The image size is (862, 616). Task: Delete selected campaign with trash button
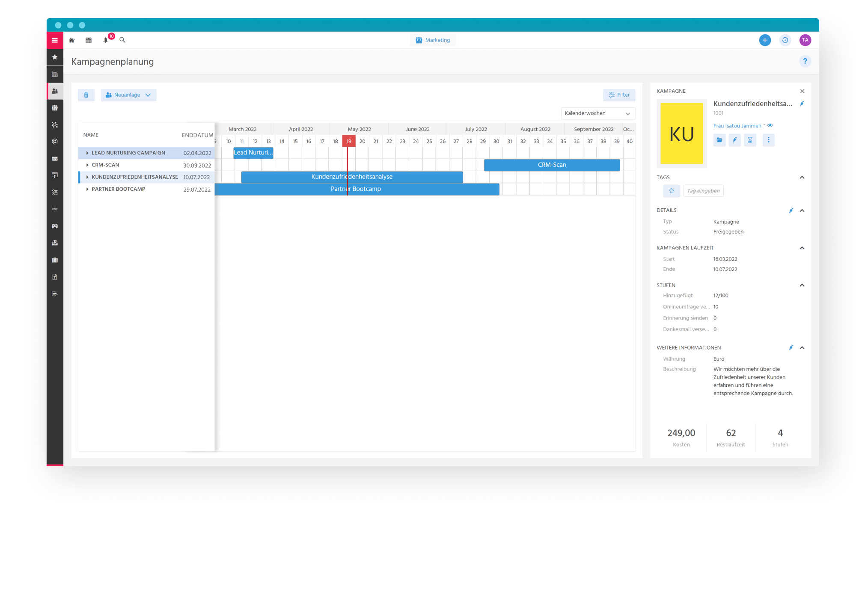tap(86, 95)
